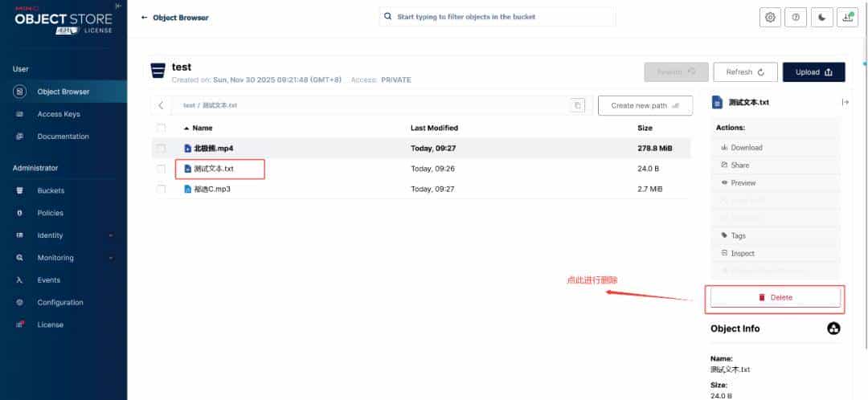868x400 pixels.
Task: Sort by the Size column
Action: [x=645, y=128]
